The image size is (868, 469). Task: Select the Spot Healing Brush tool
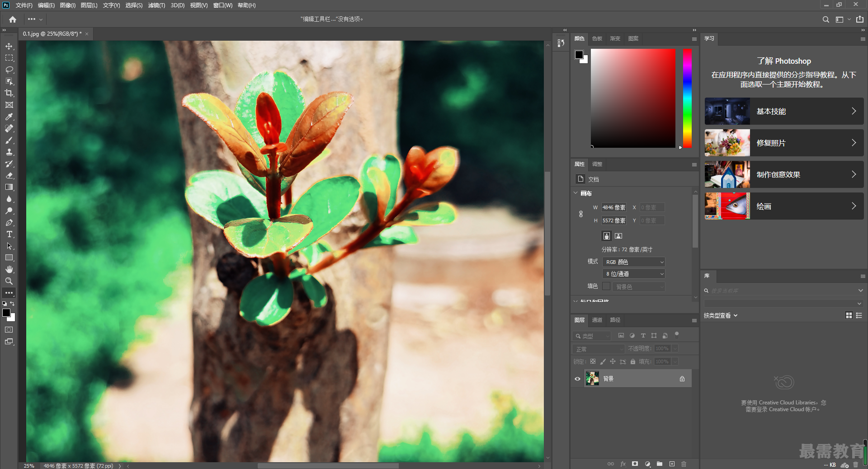9,128
